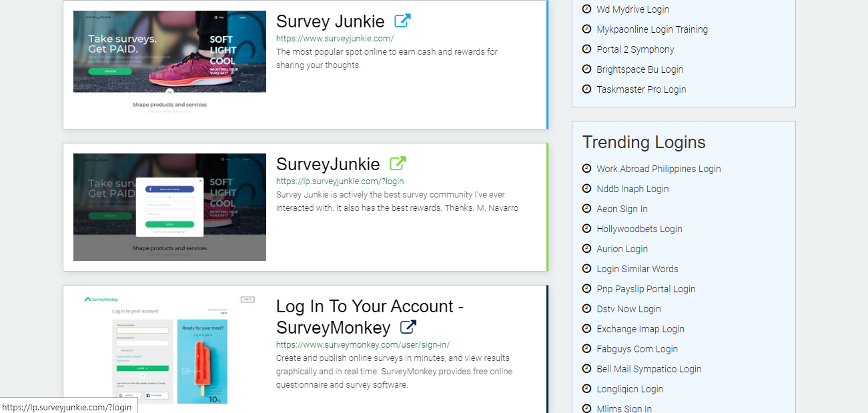Click clock icon beside Aeon Sign In
868x413 pixels.
coord(586,208)
